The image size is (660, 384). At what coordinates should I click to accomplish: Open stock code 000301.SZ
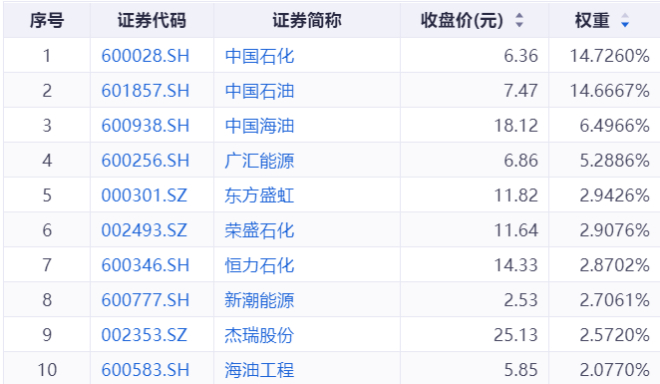[x=144, y=195]
